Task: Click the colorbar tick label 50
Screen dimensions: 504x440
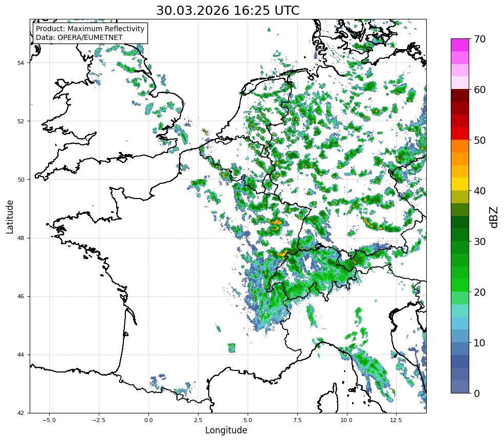Action: click(x=479, y=140)
